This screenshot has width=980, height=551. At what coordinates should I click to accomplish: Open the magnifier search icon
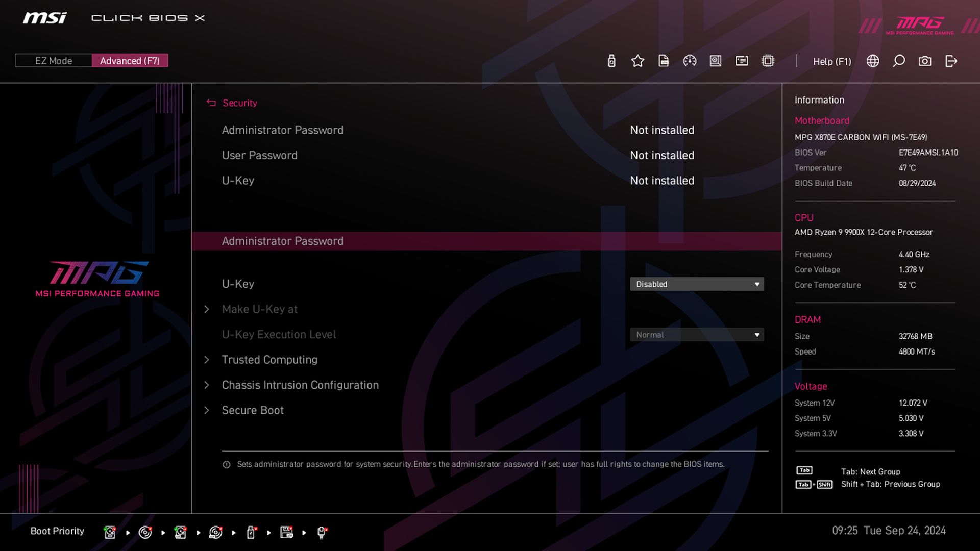click(899, 61)
